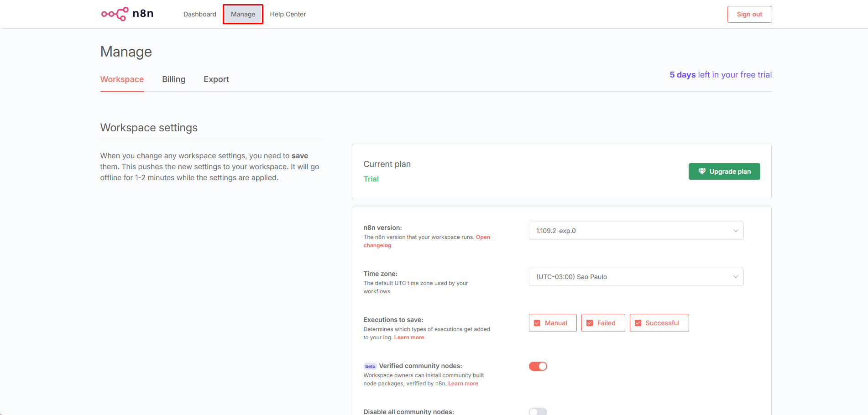Click the diamond icon on Upgrade plan

pos(702,171)
